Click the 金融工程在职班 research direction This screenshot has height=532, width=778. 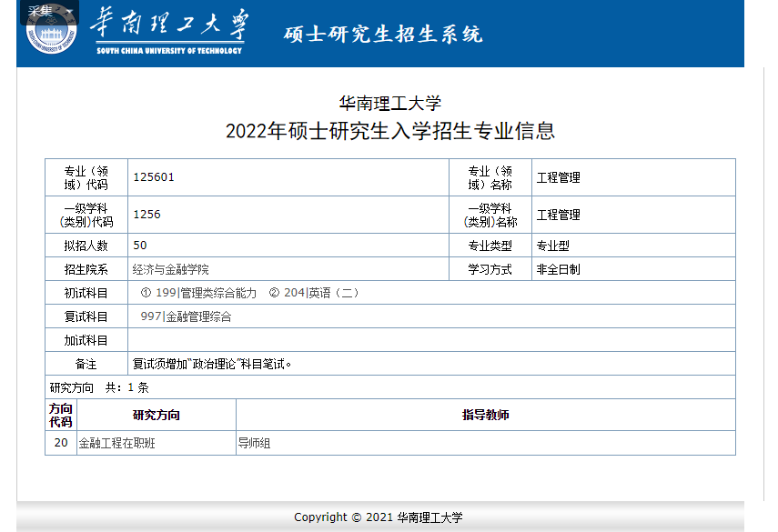coord(117,443)
